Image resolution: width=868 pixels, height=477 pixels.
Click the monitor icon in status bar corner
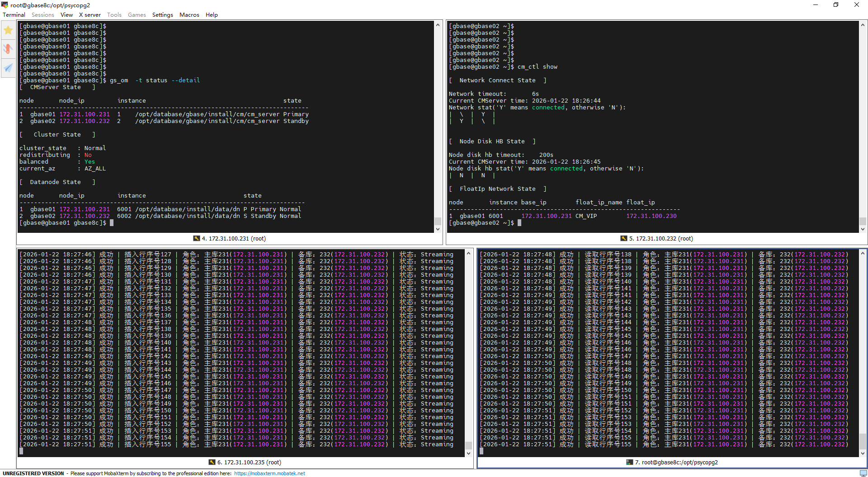pos(863,473)
